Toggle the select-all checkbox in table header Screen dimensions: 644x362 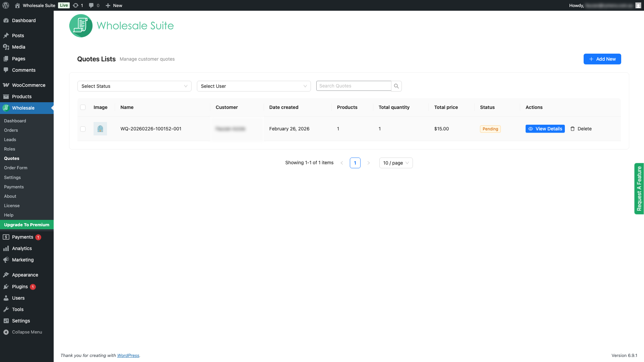point(83,107)
